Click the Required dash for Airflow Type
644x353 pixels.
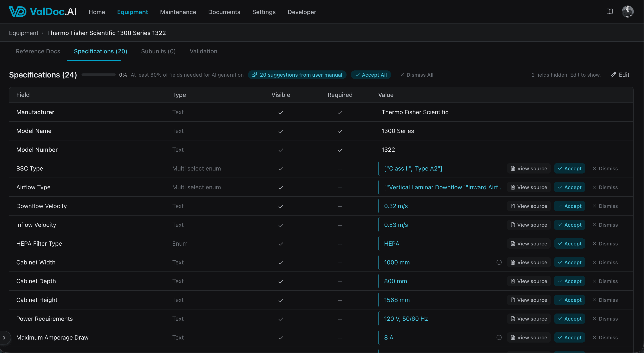click(x=340, y=188)
